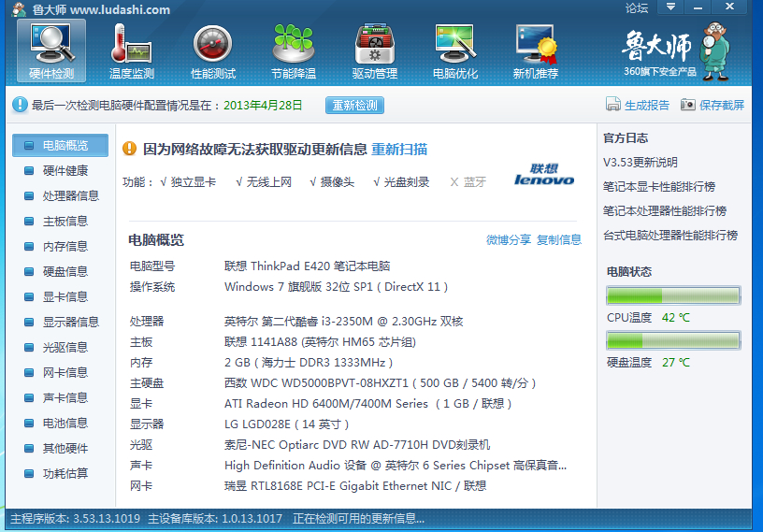Open 性能测试 performance test
Image resolution: width=763 pixels, height=532 pixels.
(212, 50)
